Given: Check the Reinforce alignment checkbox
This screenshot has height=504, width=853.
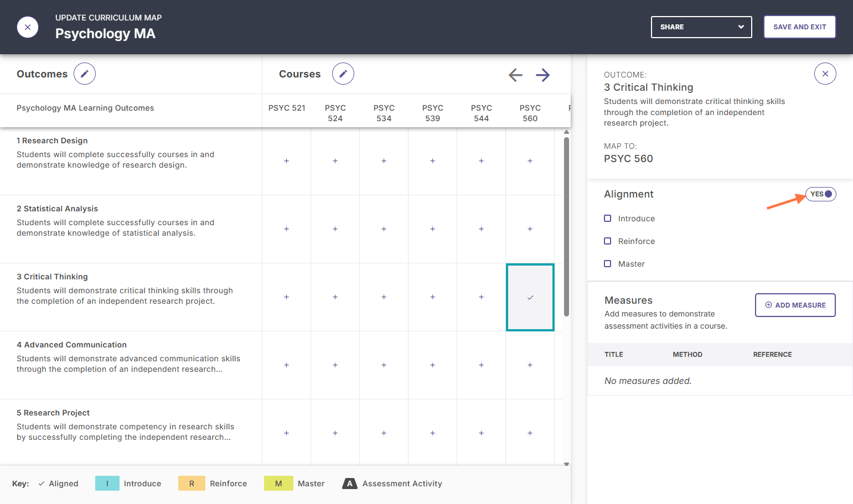Looking at the screenshot, I should coord(608,241).
